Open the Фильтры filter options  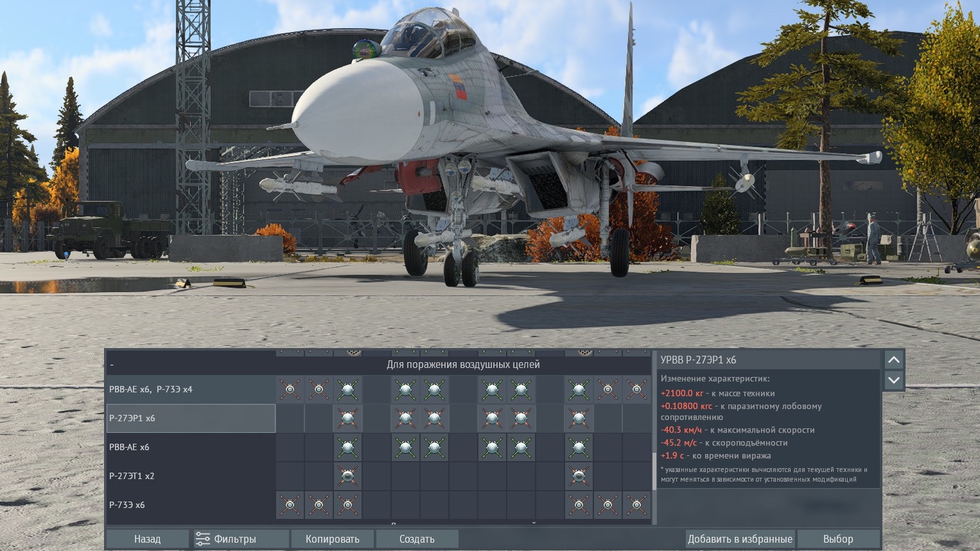241,539
